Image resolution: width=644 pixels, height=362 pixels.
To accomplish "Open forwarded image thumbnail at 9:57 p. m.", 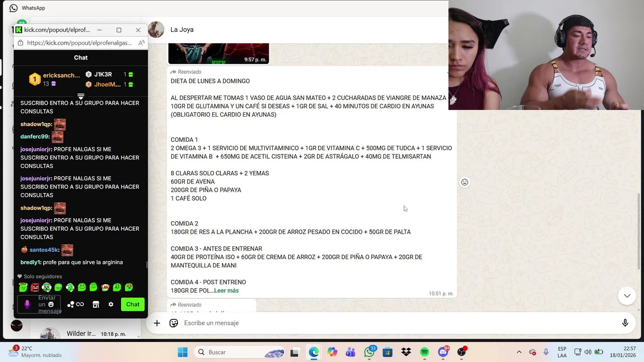I will [218, 53].
